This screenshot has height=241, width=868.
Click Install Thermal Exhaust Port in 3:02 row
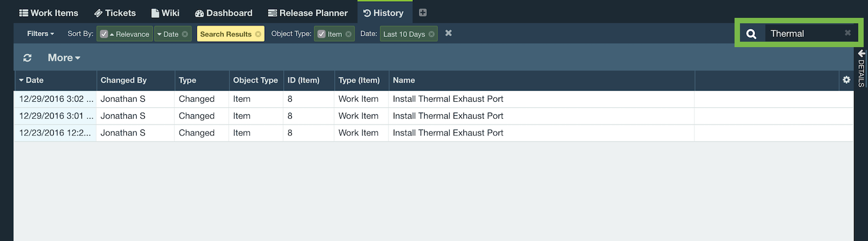448,99
